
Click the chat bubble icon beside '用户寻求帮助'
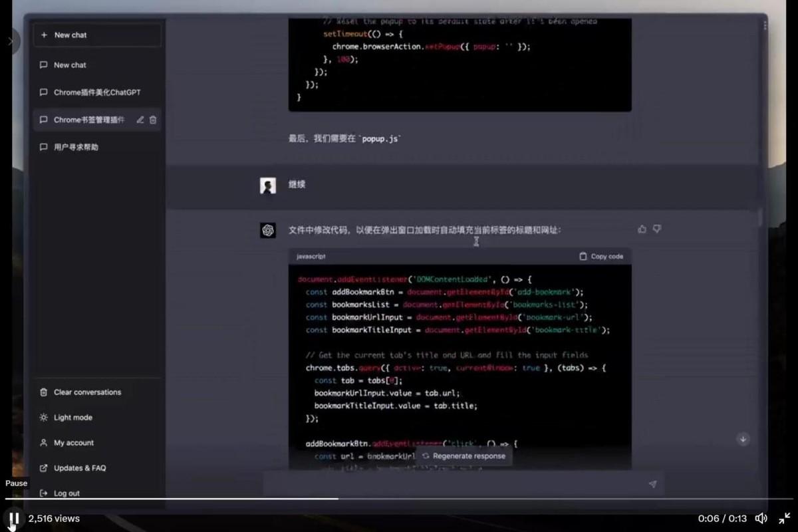(x=43, y=147)
